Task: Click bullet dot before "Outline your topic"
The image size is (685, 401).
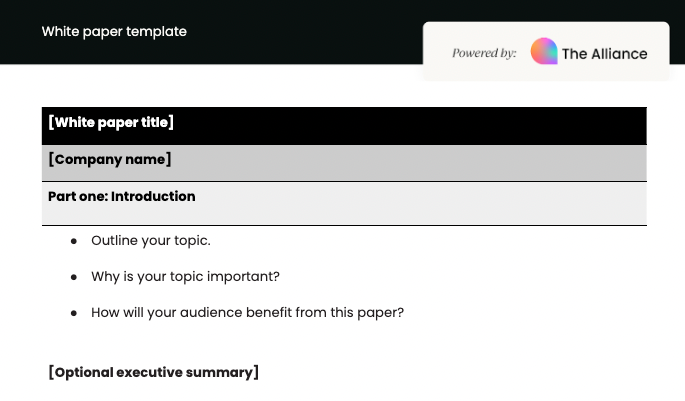Action: point(74,241)
